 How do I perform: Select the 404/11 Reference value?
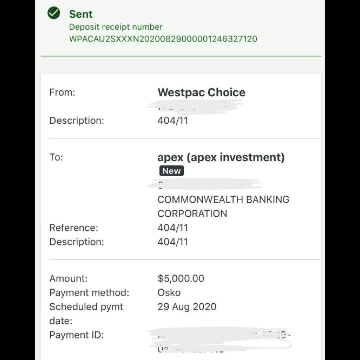click(173, 228)
